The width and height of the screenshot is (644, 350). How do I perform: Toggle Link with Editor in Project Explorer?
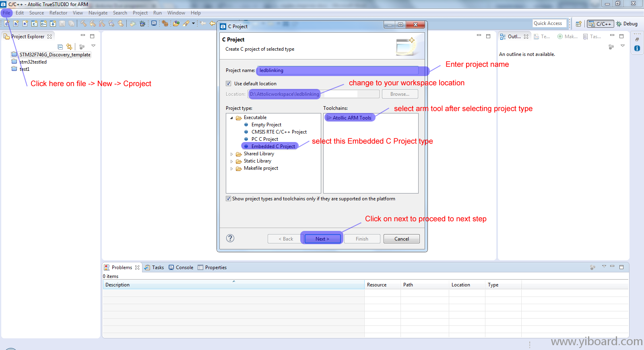point(69,47)
